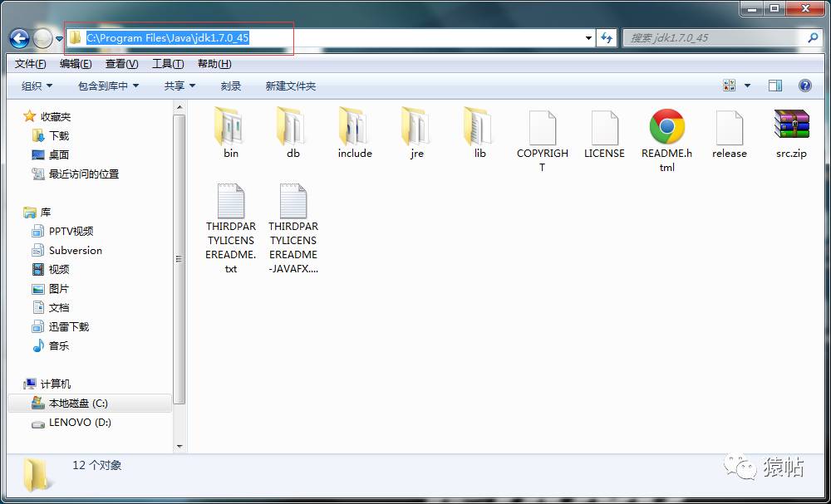Open the Organize (组织) dropdown
Viewport: 831px width, 504px height.
[x=37, y=86]
